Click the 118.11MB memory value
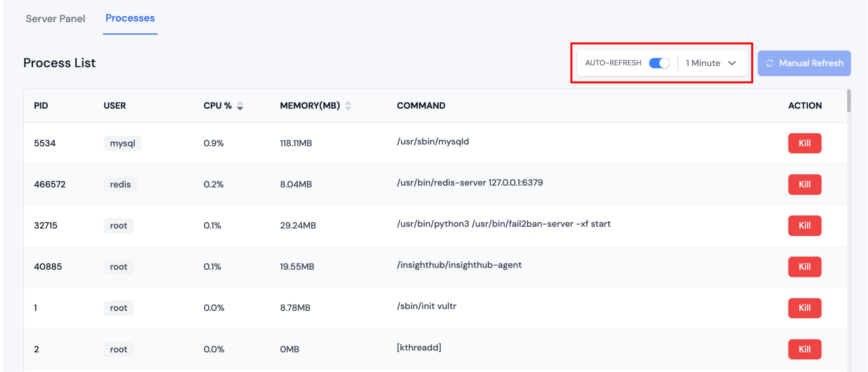 [296, 143]
